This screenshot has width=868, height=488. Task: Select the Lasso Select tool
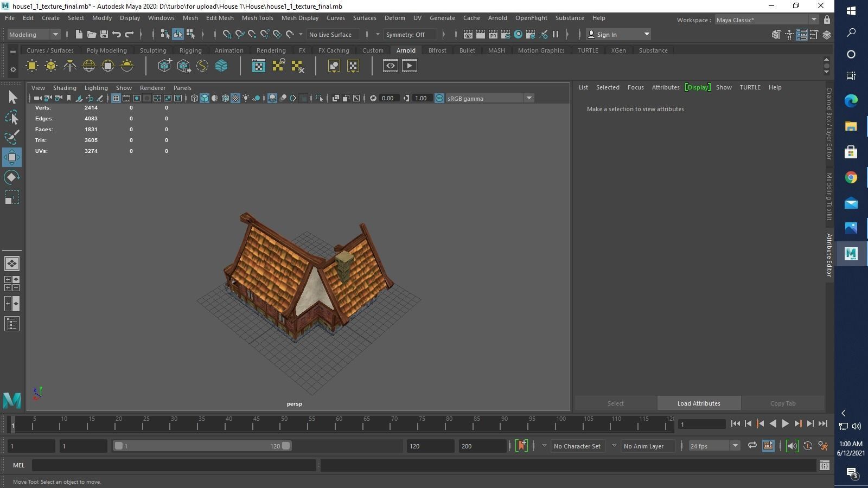coord(12,117)
